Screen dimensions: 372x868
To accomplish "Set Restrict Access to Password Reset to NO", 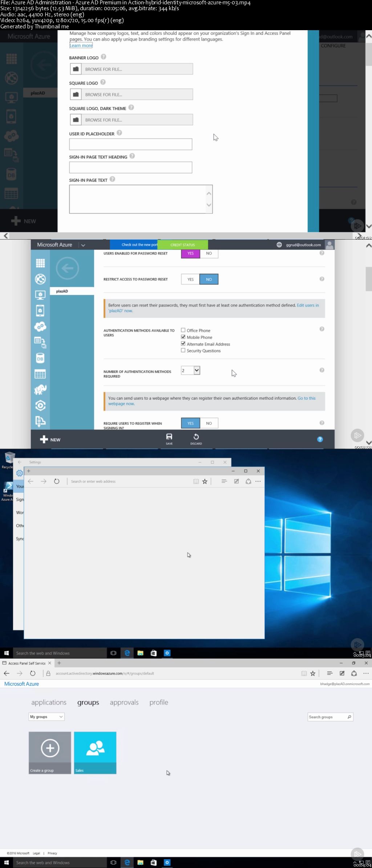I will (209, 279).
